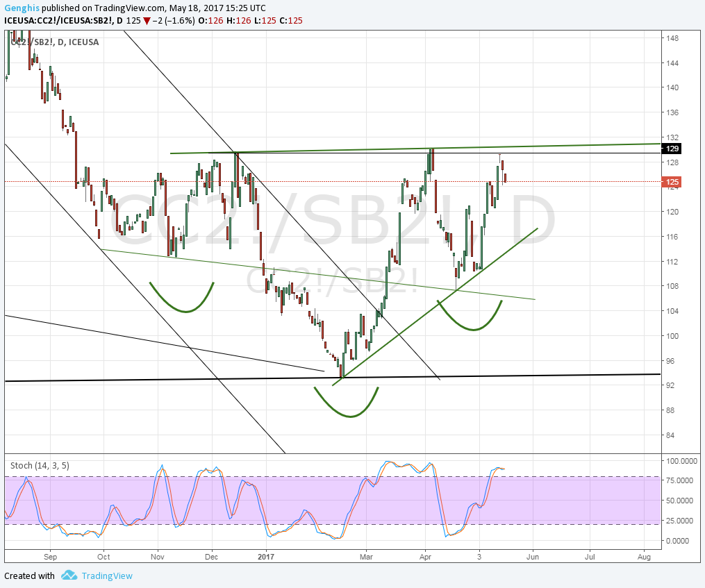Click the 116 price axis label
Image resolution: width=705 pixels, height=588 pixels.
[x=673, y=237]
